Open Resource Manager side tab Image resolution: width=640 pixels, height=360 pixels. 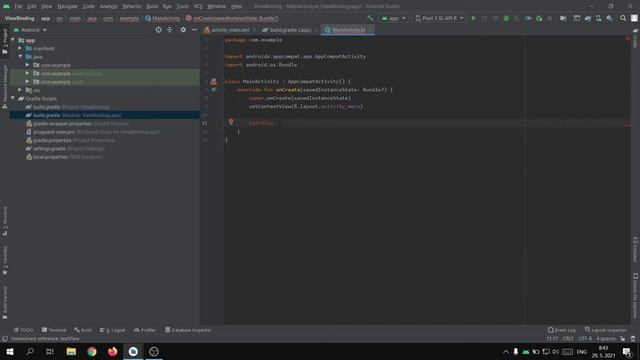[x=5, y=87]
